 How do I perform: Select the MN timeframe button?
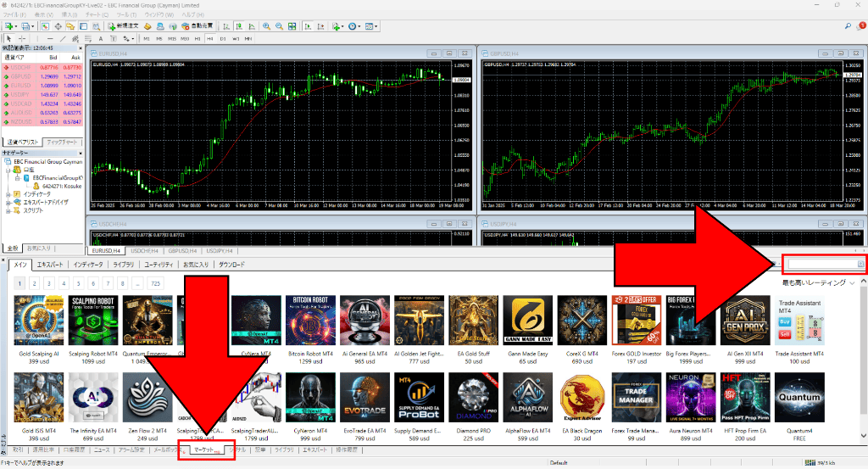tap(248, 39)
